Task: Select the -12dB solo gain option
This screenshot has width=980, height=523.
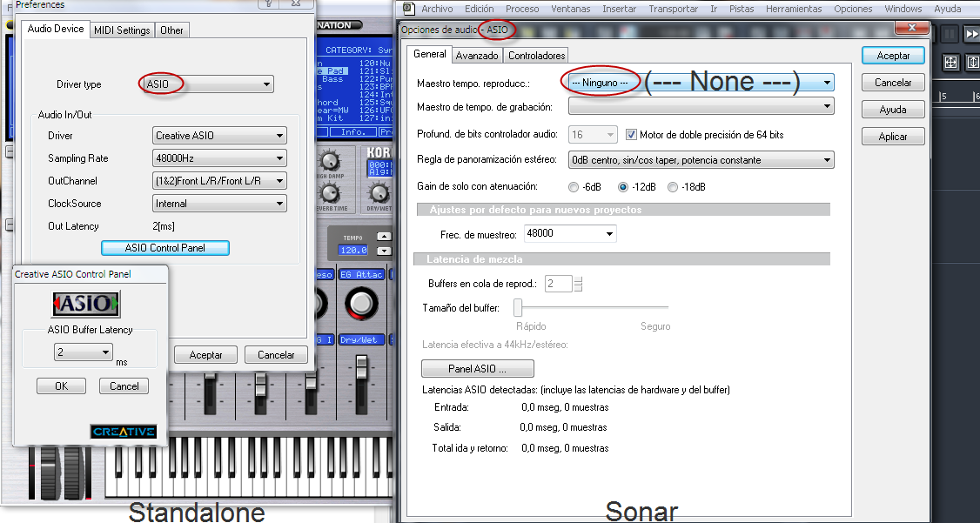Action: coord(622,187)
